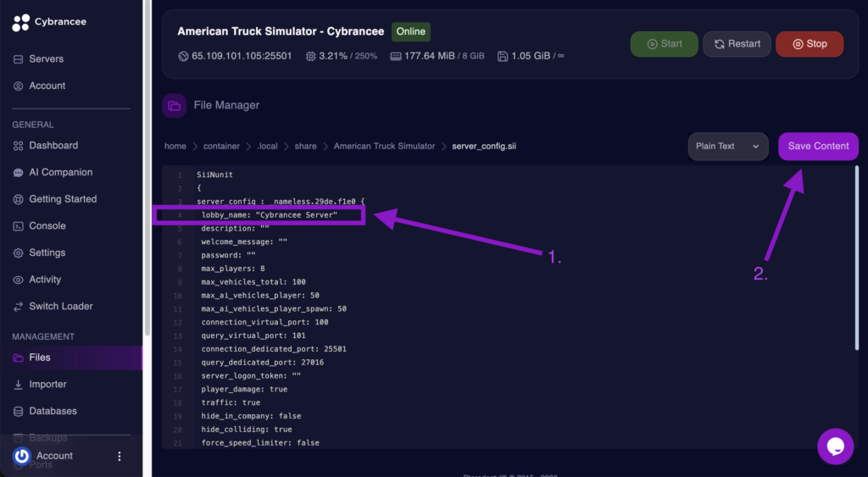The height and width of the screenshot is (477, 868).
Task: Open the live chat bubble
Action: [x=835, y=446]
